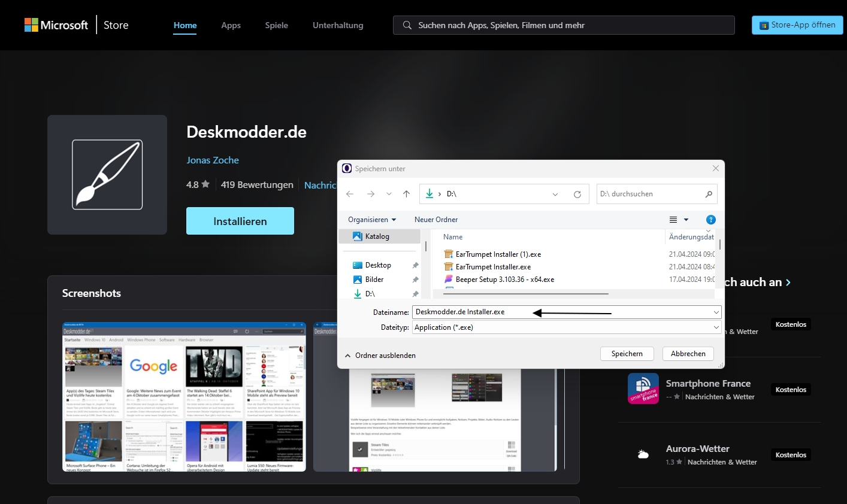Screen dimensions: 847x504
Task: Click the pin icon next to Bilder
Action: [x=415, y=280]
